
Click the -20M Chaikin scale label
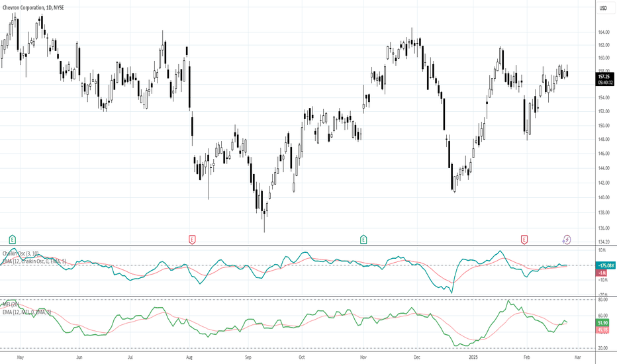(x=602, y=294)
